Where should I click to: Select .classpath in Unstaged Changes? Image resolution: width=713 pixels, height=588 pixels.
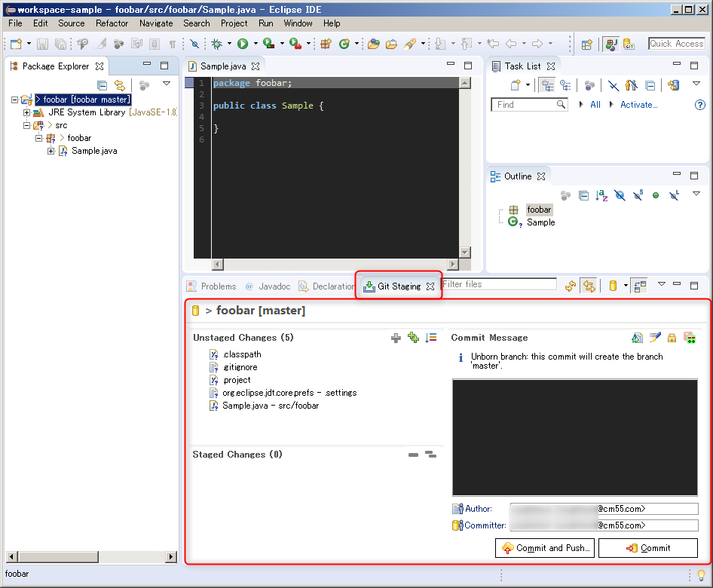[242, 354]
